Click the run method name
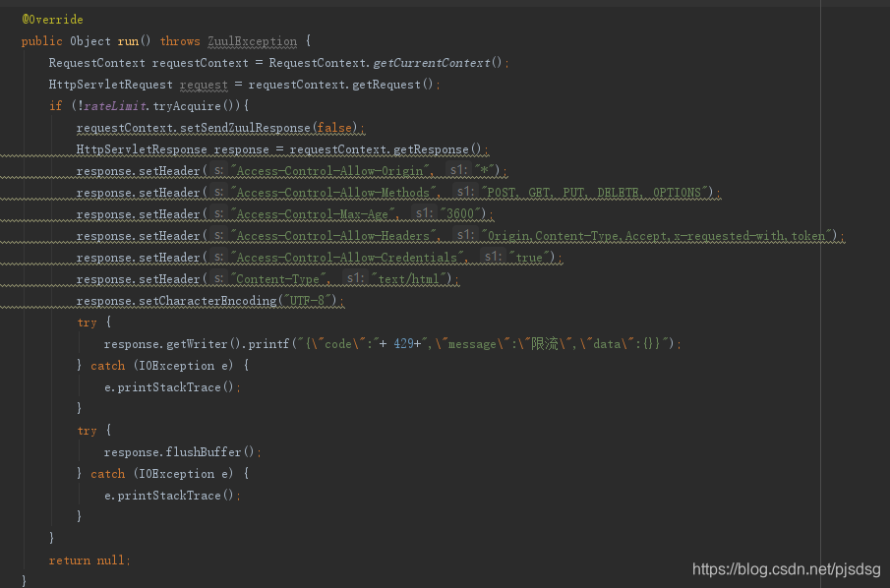Viewport: 890px width, 588px height. [x=128, y=41]
